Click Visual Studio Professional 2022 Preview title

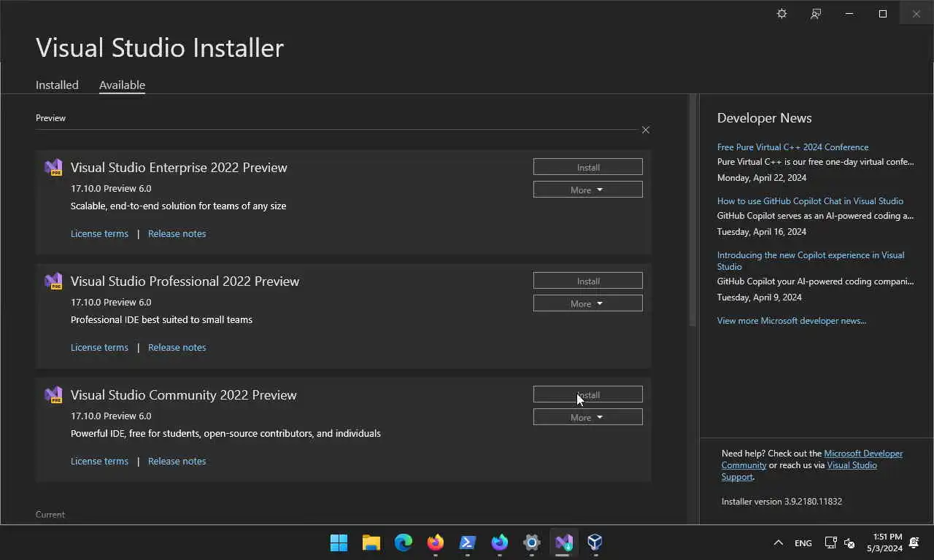tap(185, 281)
